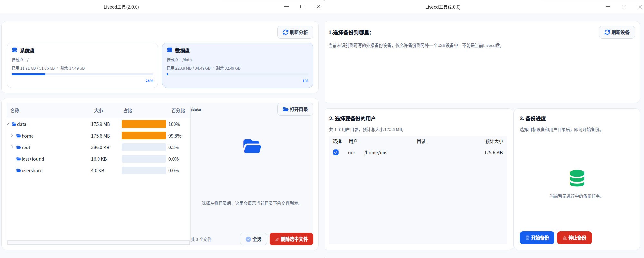Viewport: 644px width, 258px height.
Task: Click the refresh devices button (刷新设备)
Action: [x=617, y=32]
